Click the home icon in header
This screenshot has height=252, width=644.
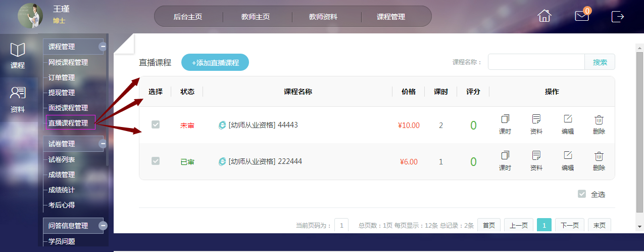tap(544, 16)
